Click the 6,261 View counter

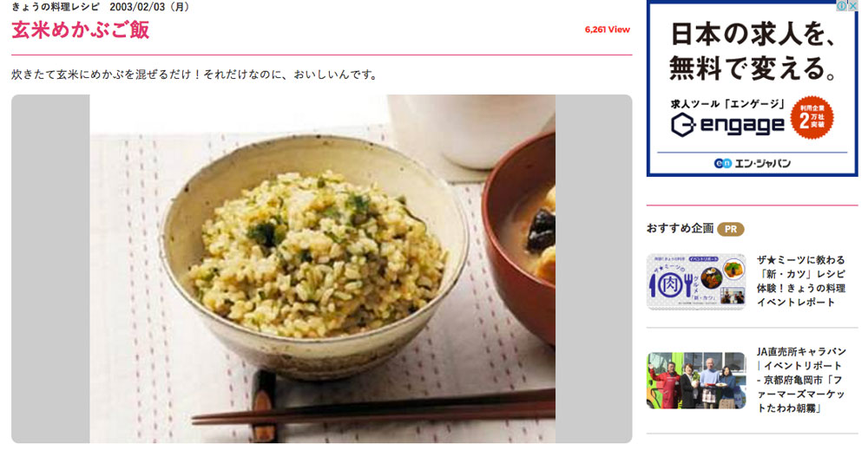click(x=608, y=29)
